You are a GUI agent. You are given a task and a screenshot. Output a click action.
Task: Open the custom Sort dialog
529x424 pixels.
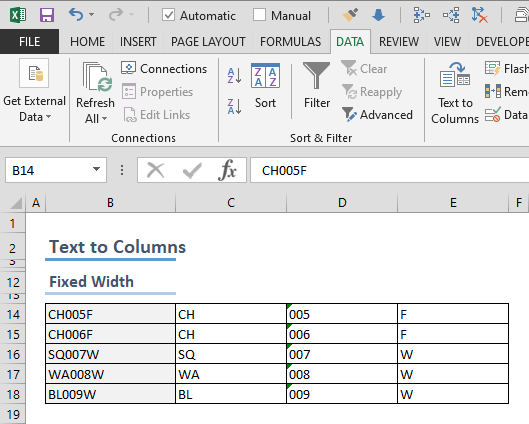point(265,86)
